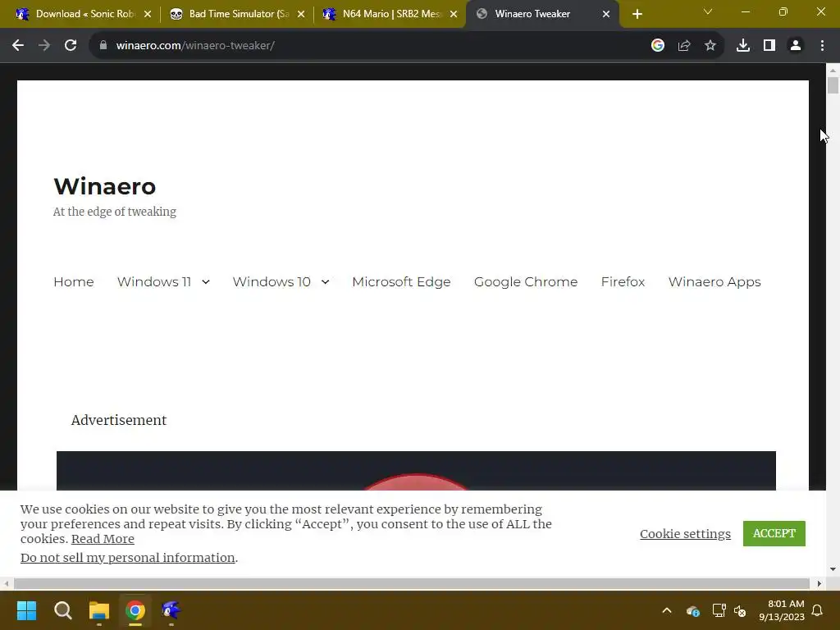Open the tab search chevron
The height and width of the screenshot is (630, 840).
point(708,11)
